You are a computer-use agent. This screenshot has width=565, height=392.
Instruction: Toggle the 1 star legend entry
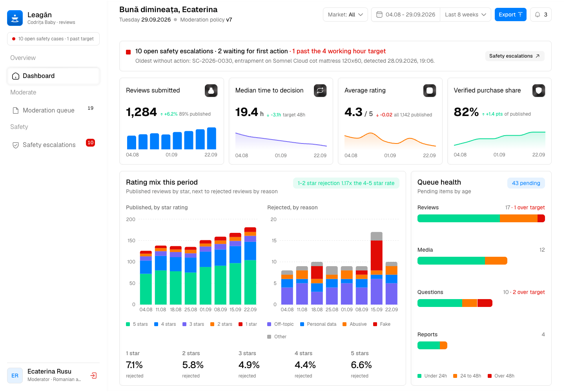click(248, 324)
